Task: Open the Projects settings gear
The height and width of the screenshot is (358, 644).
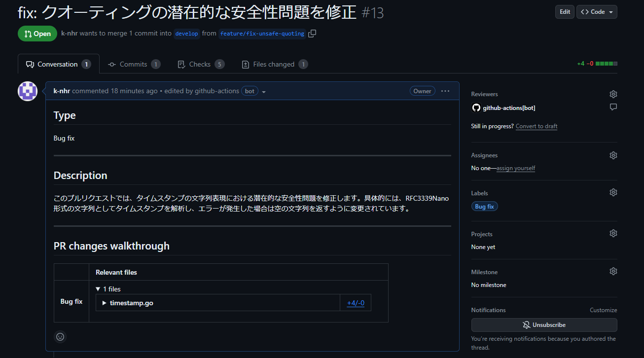Action: tap(613, 233)
